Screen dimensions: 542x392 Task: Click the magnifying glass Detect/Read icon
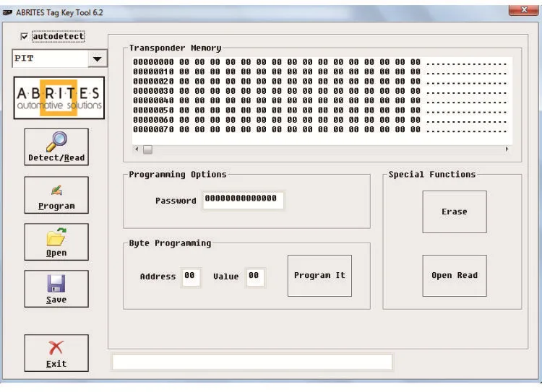56,141
